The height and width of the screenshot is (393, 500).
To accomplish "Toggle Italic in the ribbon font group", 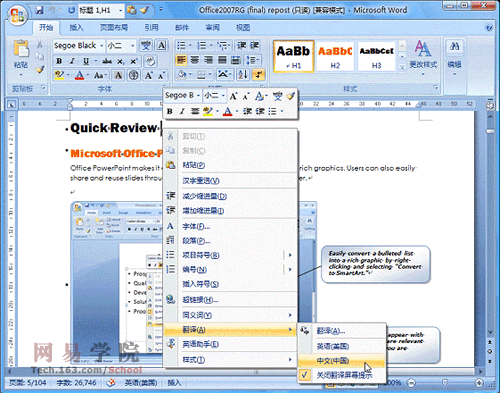I will tap(72, 61).
